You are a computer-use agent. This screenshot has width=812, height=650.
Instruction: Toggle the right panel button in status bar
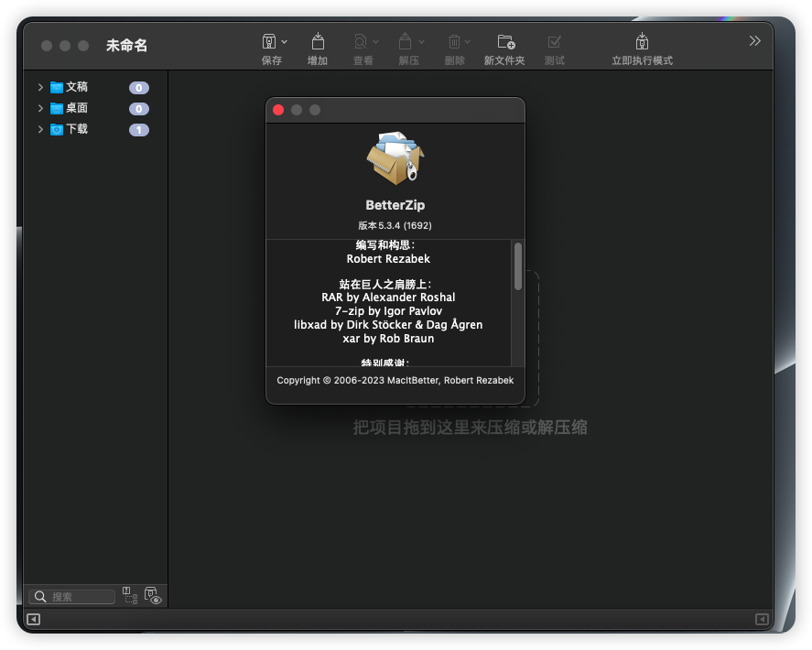(x=762, y=620)
